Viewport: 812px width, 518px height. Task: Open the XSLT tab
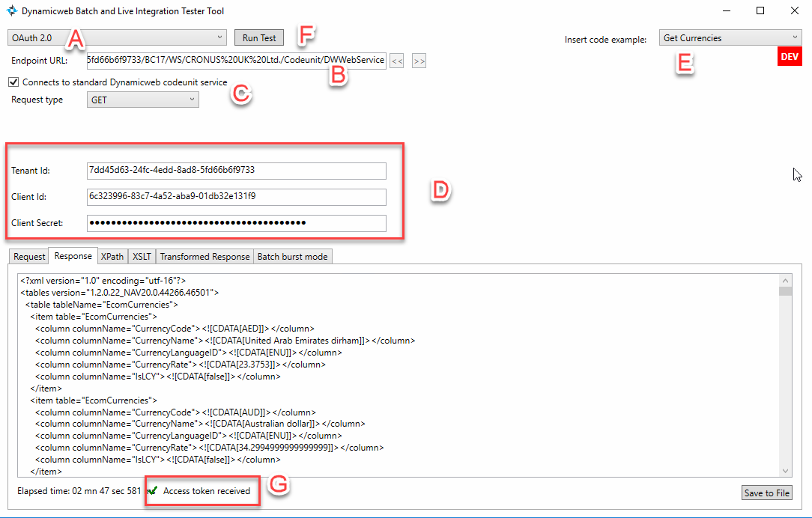tap(142, 257)
